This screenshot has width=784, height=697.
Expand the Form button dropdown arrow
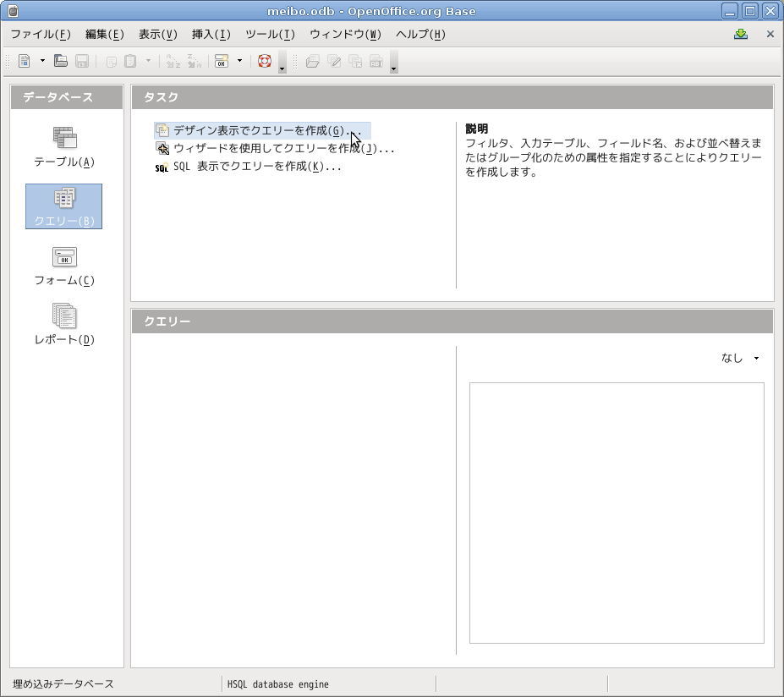click(239, 61)
